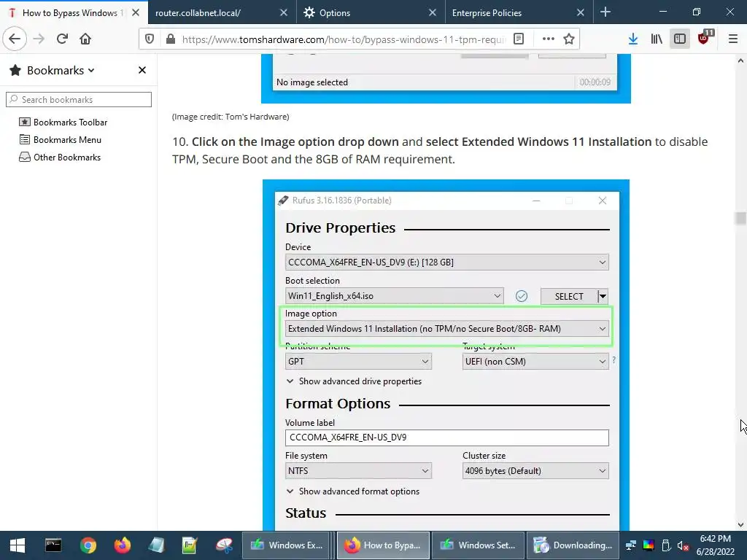Click the Boot selection dropdown in the image
This screenshot has width=747, height=560.
[394, 296]
